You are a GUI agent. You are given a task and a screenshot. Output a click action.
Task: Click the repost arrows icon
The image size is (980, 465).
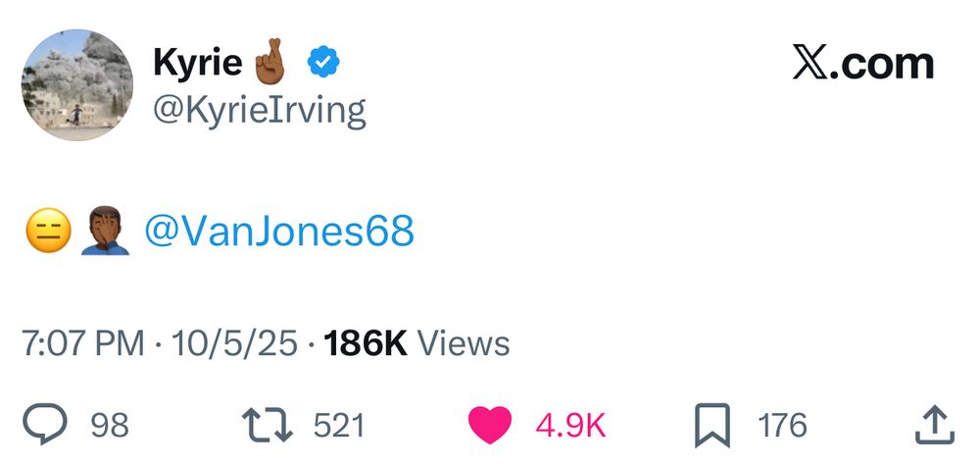[x=267, y=425]
